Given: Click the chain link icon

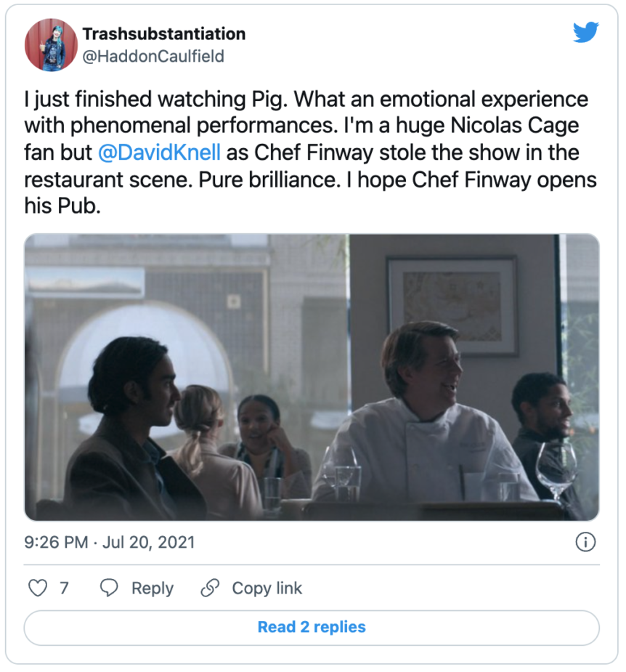Looking at the screenshot, I should click(210, 588).
